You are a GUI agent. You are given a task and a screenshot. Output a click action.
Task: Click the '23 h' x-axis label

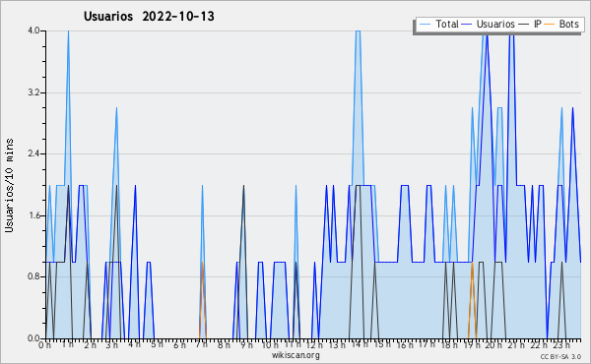click(561, 345)
